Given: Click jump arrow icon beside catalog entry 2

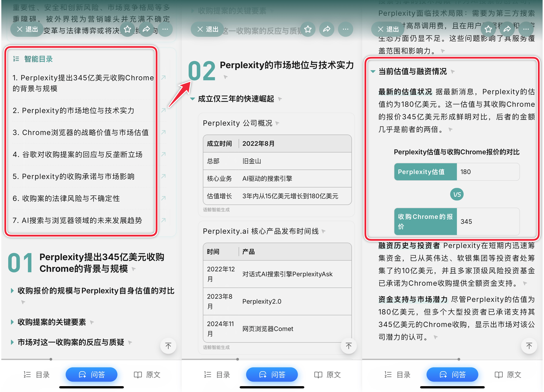Looking at the screenshot, I should (x=163, y=110).
